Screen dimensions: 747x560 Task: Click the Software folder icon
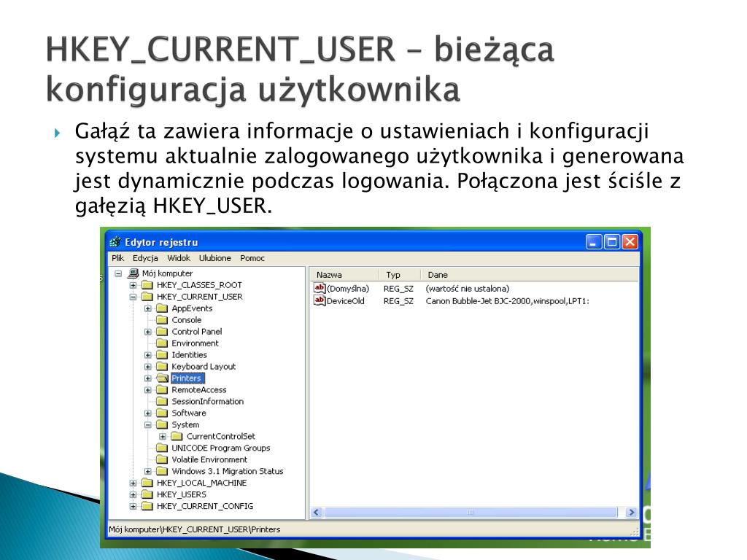click(x=163, y=413)
